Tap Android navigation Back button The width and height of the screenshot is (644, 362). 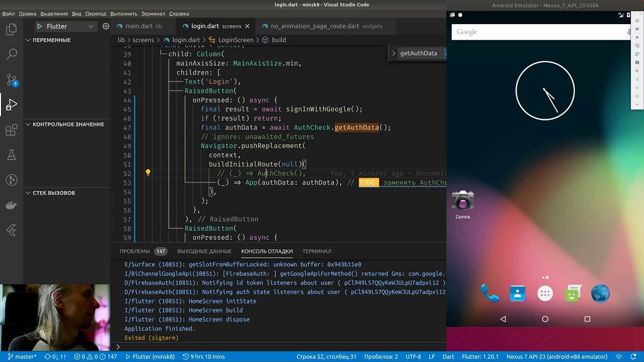pos(503,319)
